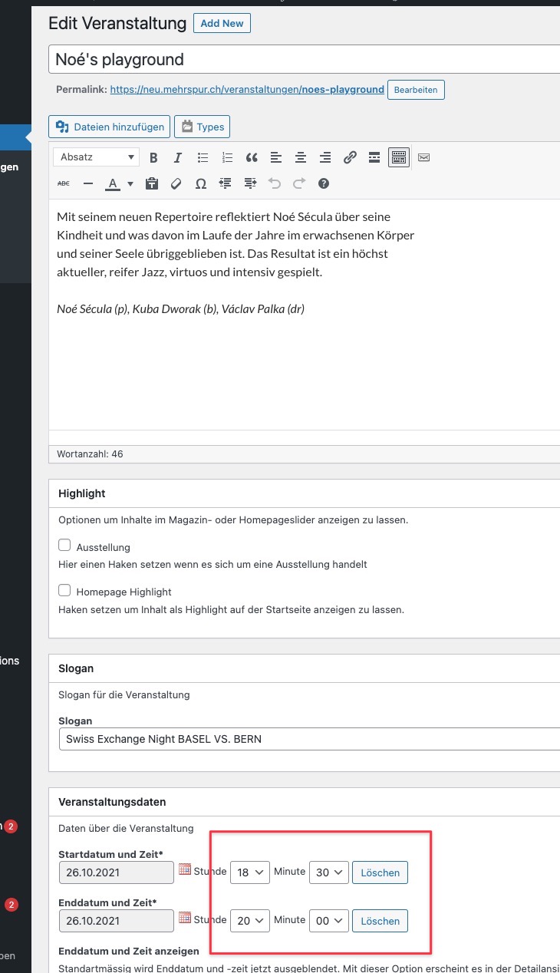Click into the Slogan text field
Viewport: 560px width, 973px height.
(307, 740)
